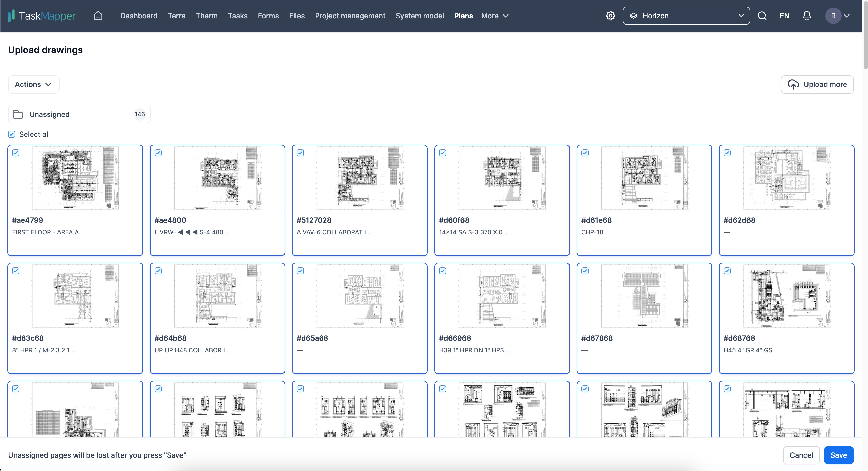Open user avatar R

[833, 16]
